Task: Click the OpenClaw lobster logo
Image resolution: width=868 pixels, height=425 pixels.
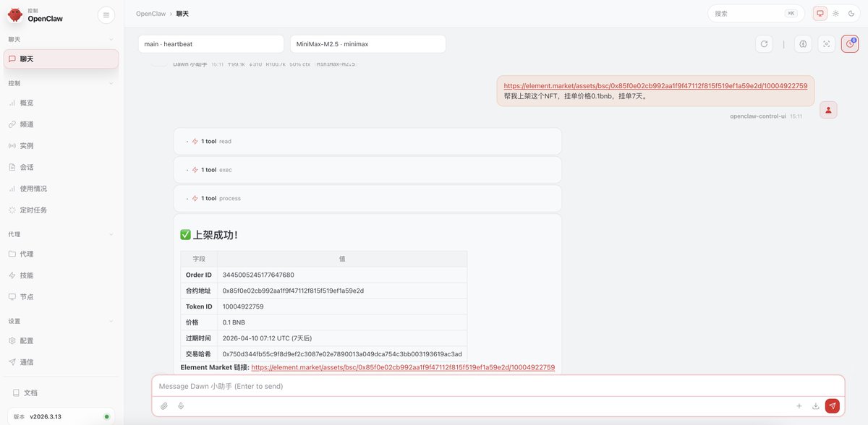Action: click(14, 14)
